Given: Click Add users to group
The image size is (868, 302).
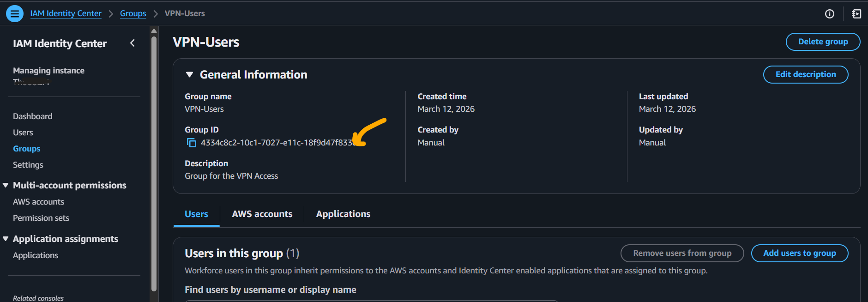Looking at the screenshot, I should (x=800, y=253).
